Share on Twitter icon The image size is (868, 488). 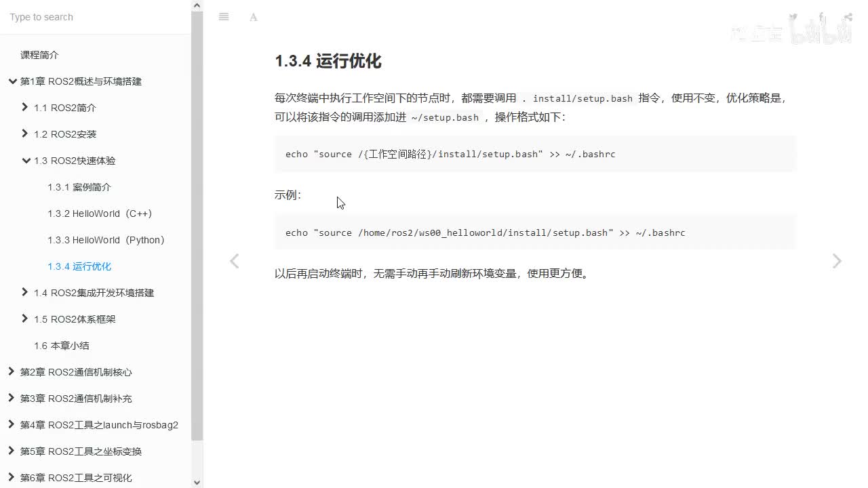(x=793, y=17)
